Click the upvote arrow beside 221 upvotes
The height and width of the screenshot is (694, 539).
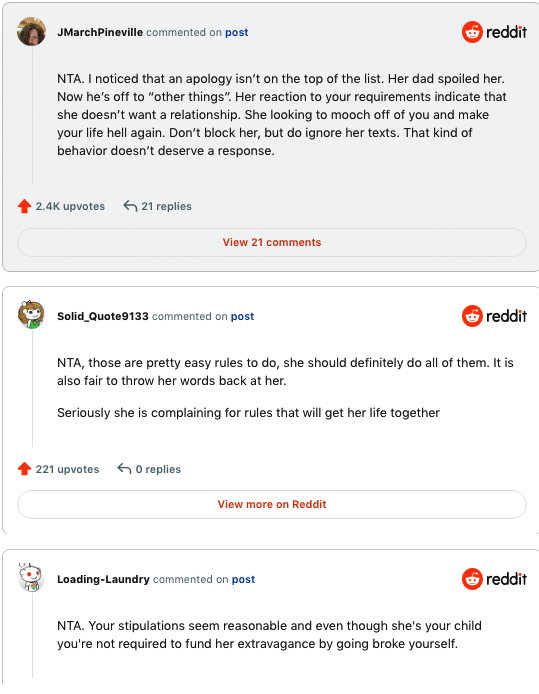coord(24,469)
